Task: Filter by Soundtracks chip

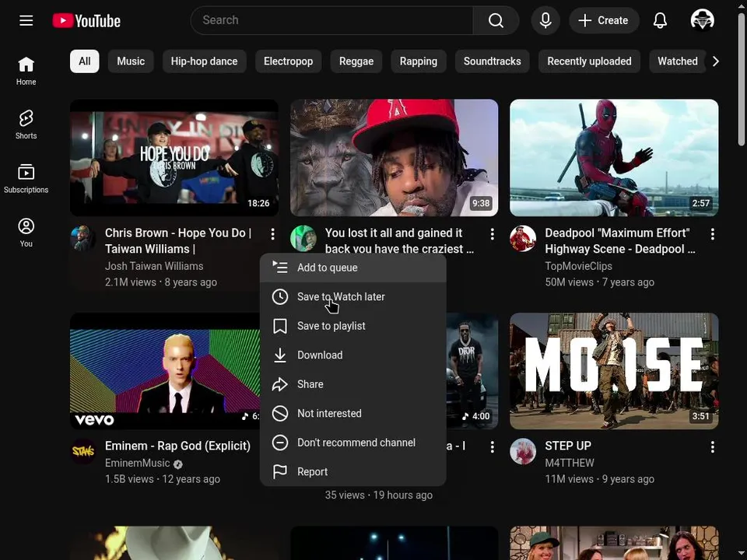Action: (492, 61)
